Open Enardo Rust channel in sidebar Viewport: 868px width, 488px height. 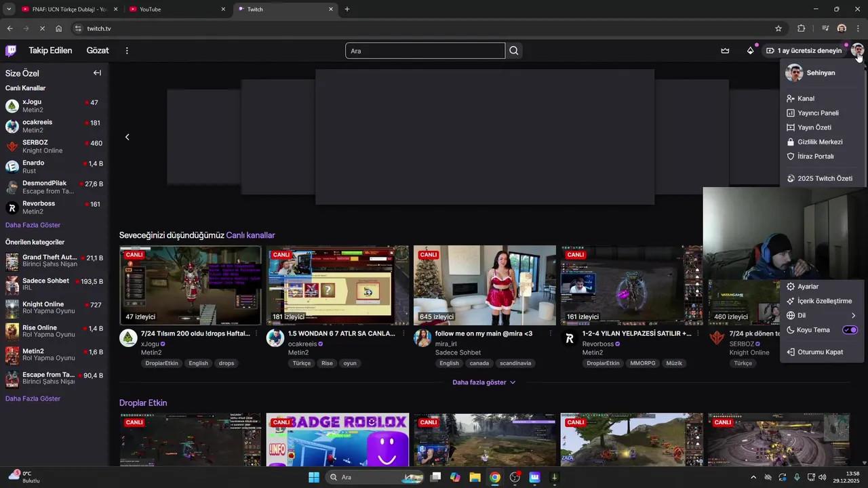pos(54,167)
